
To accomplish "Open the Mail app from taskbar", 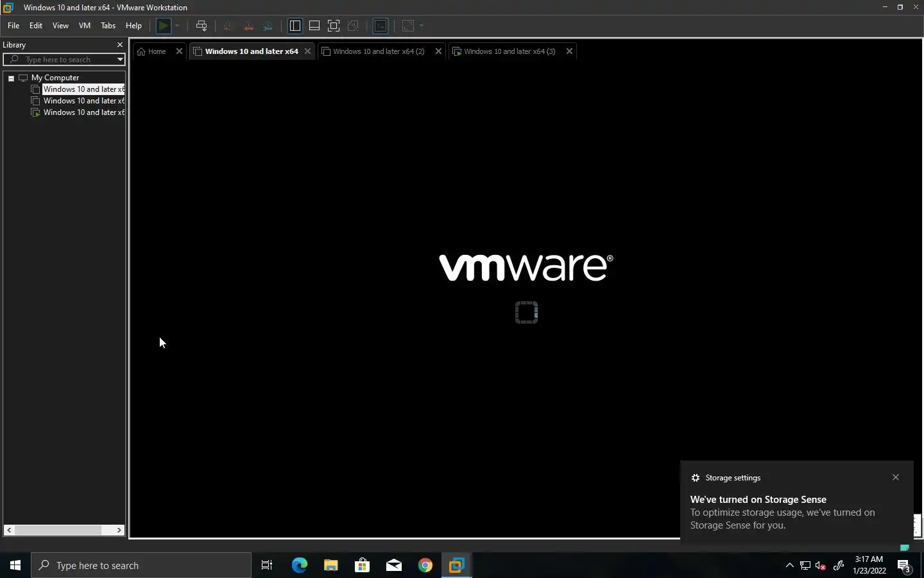I will point(393,565).
